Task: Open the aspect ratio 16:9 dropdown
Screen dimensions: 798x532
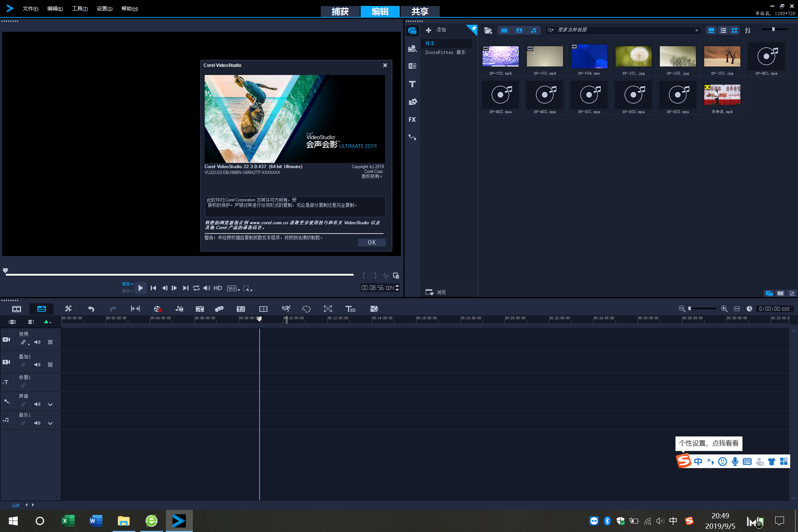Action: tap(233, 288)
